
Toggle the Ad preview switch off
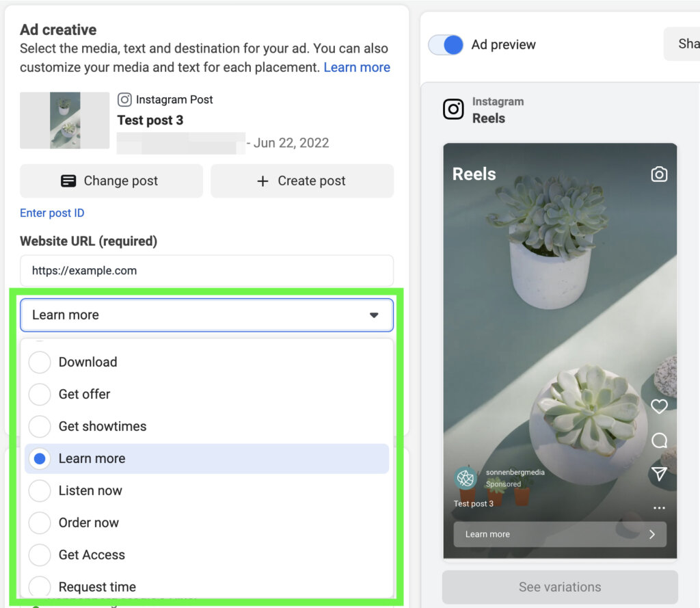[x=445, y=44]
